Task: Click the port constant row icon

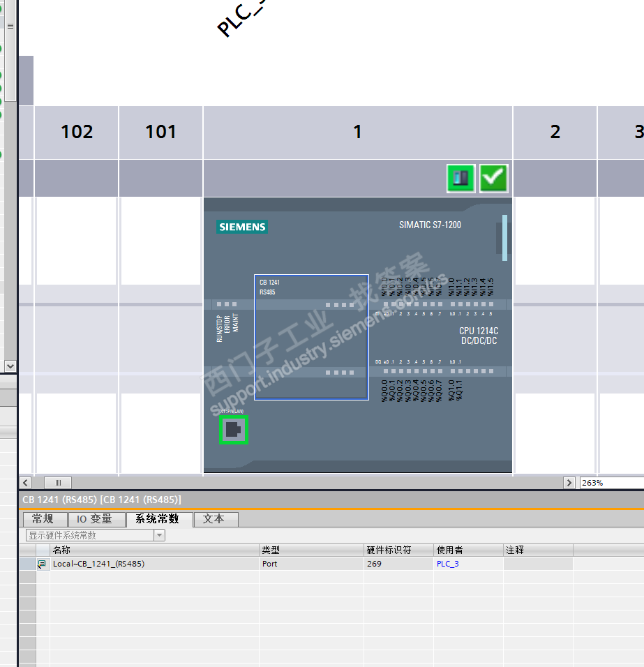Action: (42, 564)
